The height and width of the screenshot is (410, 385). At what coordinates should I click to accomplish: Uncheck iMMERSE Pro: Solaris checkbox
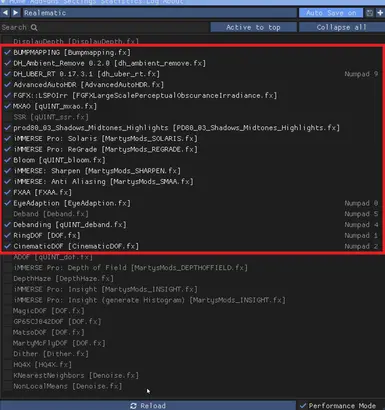pos(8,138)
